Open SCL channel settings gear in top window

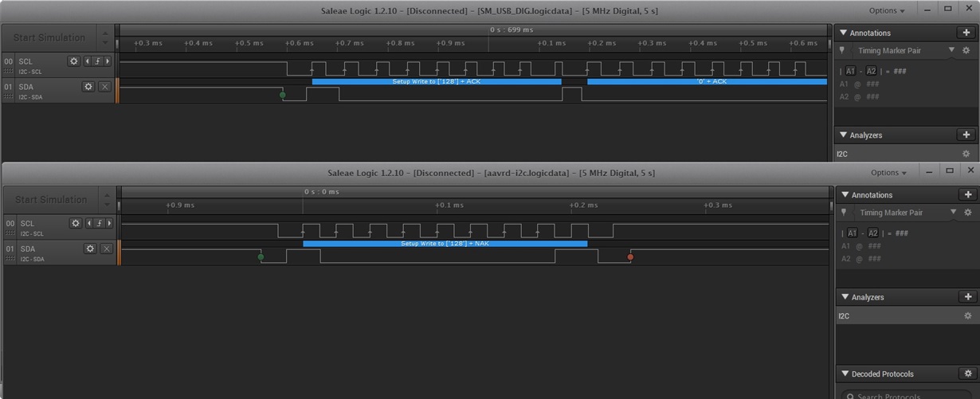(74, 61)
